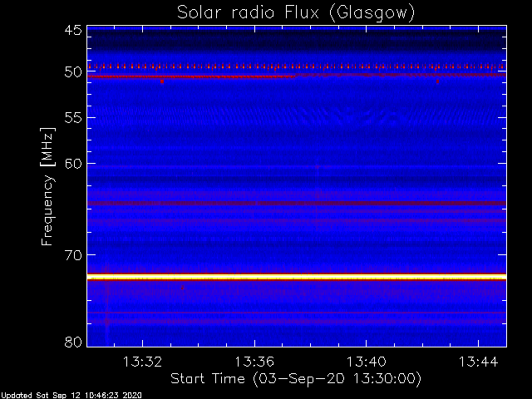
Task: Click the 13:36 time tick label
Action: (254, 362)
